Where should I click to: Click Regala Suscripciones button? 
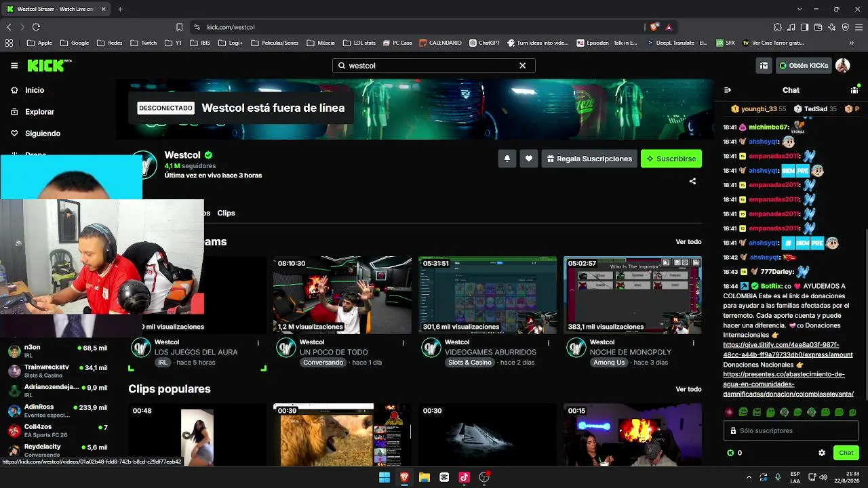pyautogui.click(x=589, y=159)
